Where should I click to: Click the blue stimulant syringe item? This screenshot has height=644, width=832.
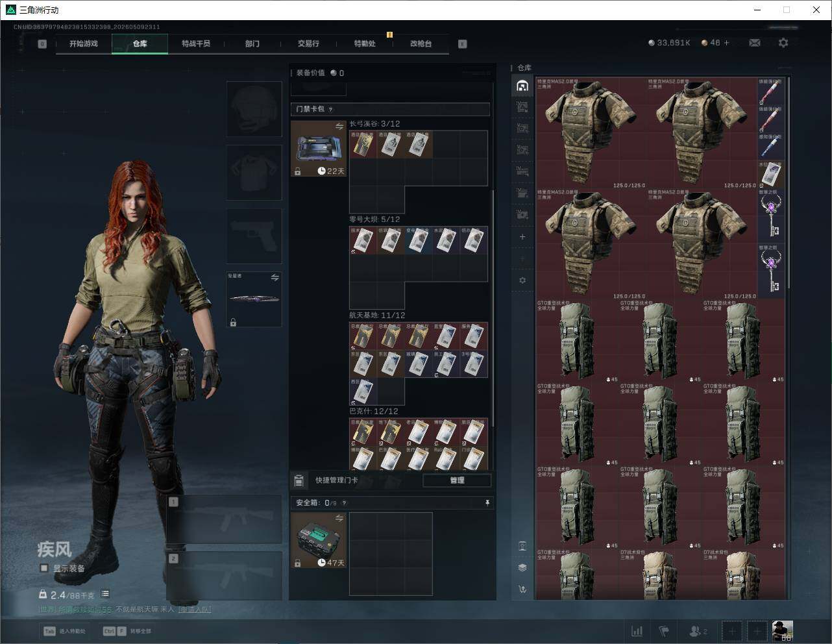click(771, 147)
